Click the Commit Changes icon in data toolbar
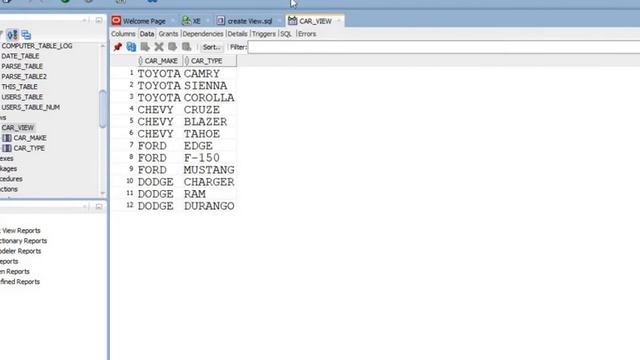 pos(172,47)
